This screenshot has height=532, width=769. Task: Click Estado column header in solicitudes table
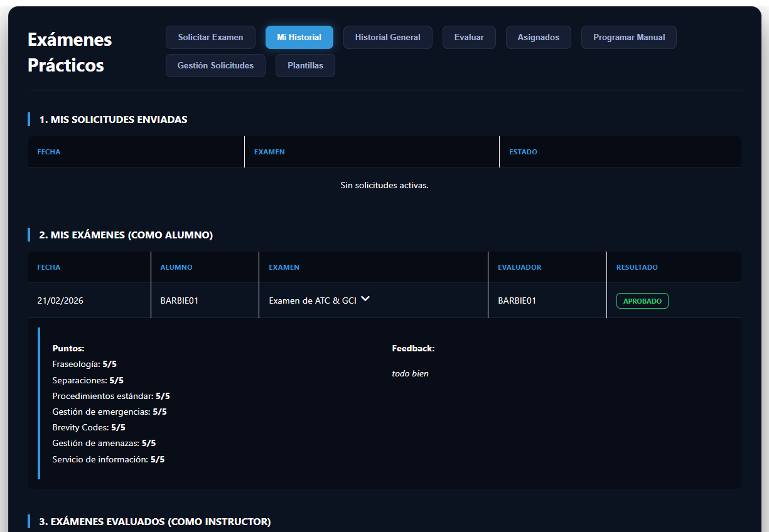pyautogui.click(x=523, y=152)
